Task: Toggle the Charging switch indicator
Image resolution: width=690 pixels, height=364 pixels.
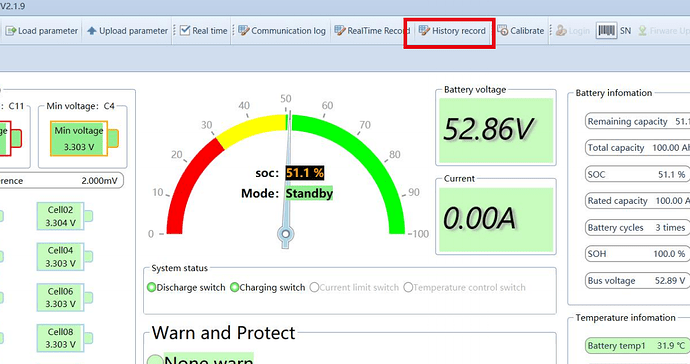Action: tap(234, 287)
